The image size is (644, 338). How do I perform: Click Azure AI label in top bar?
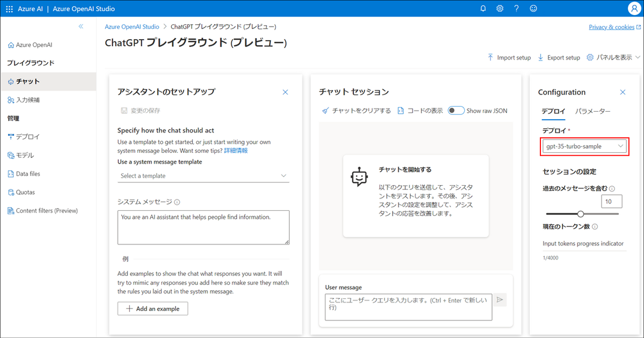click(x=32, y=9)
